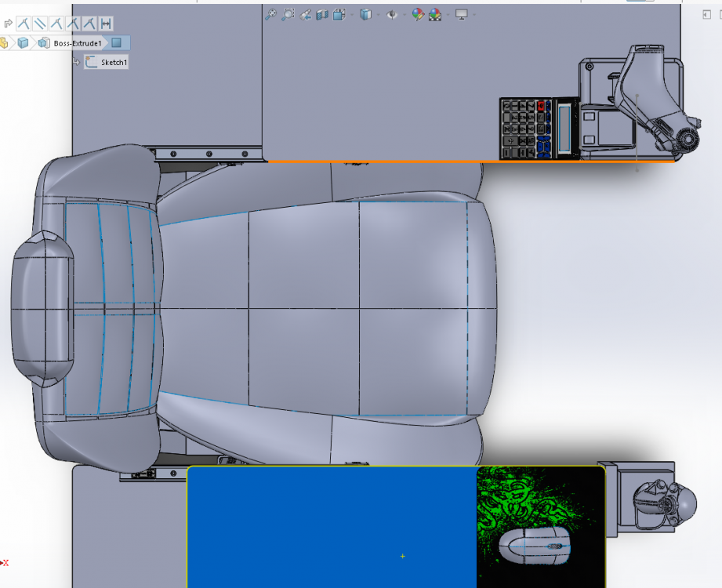722x588 pixels.
Task: Toggle Hide/Show Items eye icon
Action: [x=392, y=13]
